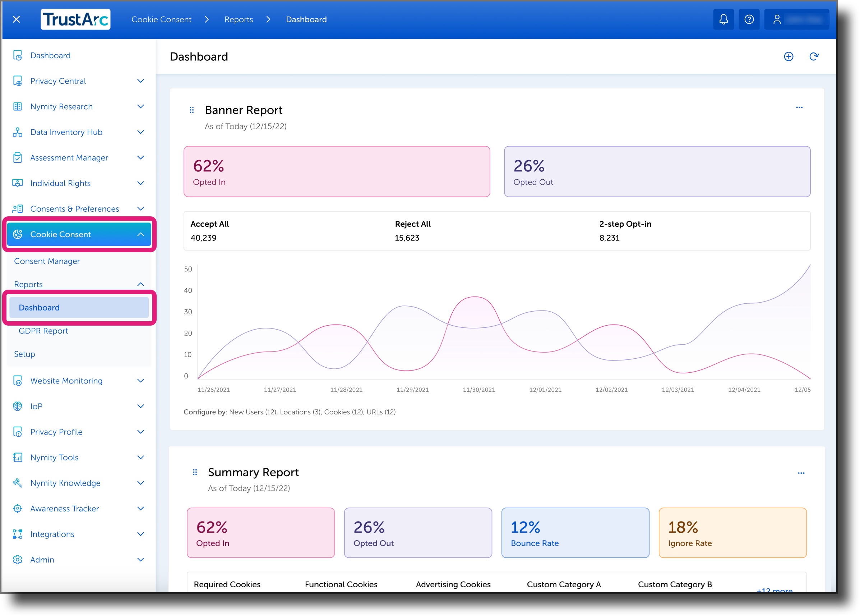The width and height of the screenshot is (860, 616).
Task: Select the 62% Opted In card
Action: [337, 171]
